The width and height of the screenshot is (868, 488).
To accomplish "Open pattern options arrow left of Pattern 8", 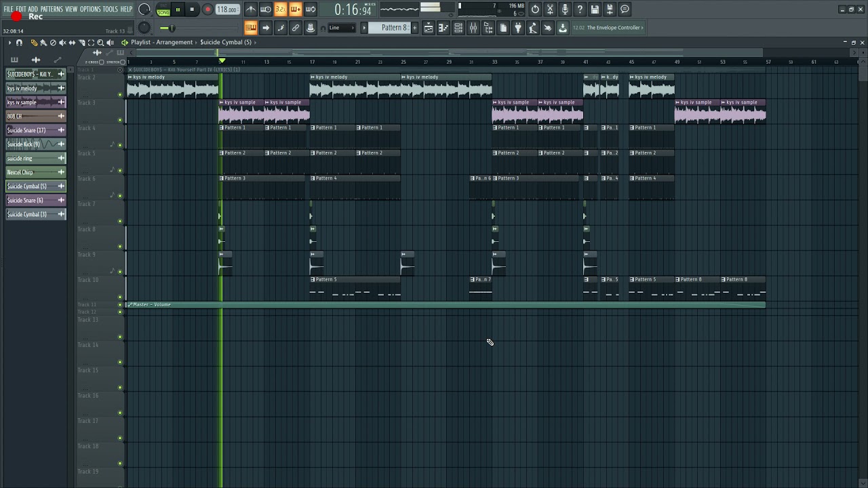I will click(364, 28).
